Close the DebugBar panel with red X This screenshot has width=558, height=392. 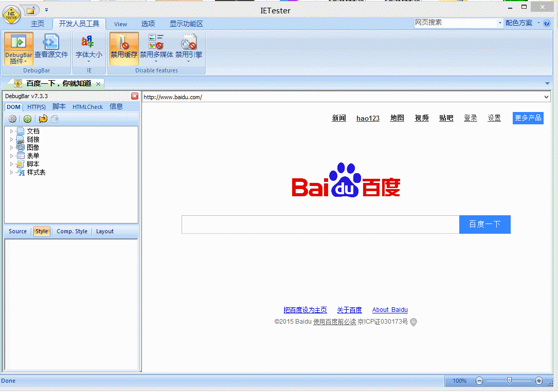(135, 96)
